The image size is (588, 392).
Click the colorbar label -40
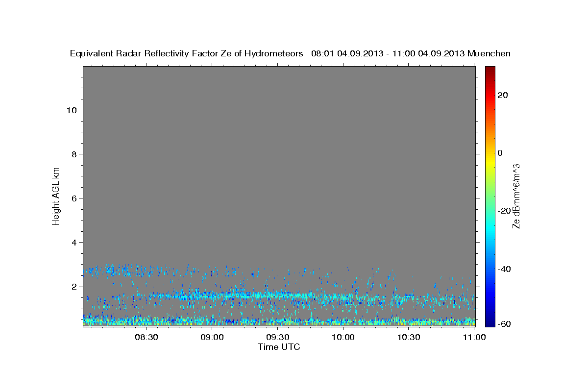point(505,269)
